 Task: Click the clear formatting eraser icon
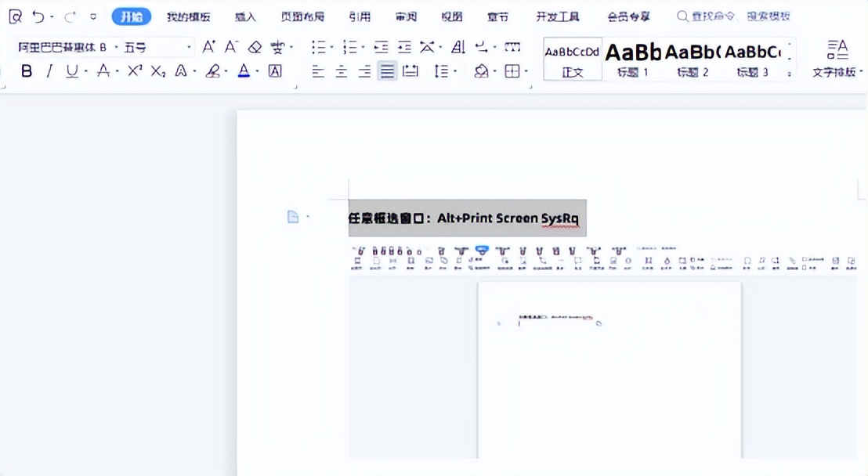(253, 47)
